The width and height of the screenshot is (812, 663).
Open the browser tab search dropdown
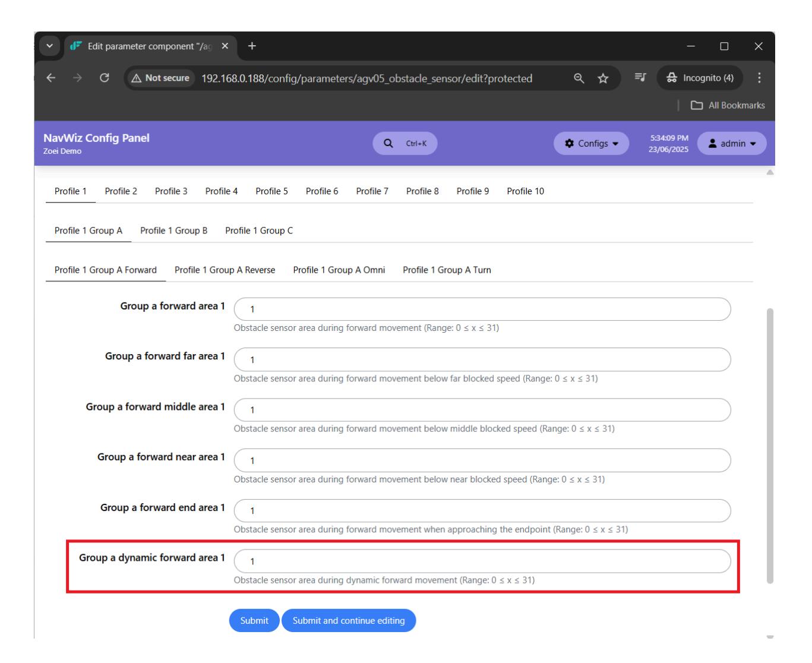tap(49, 46)
